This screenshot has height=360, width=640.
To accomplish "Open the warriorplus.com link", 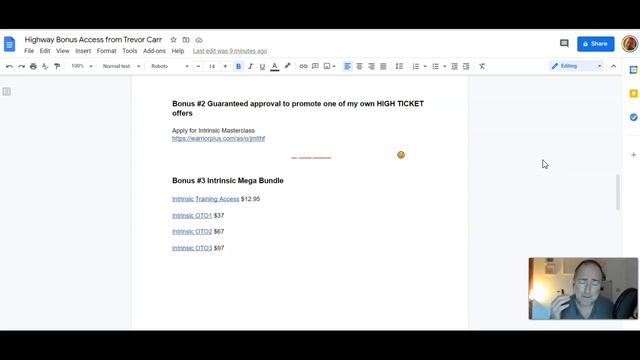I will pyautogui.click(x=218, y=139).
